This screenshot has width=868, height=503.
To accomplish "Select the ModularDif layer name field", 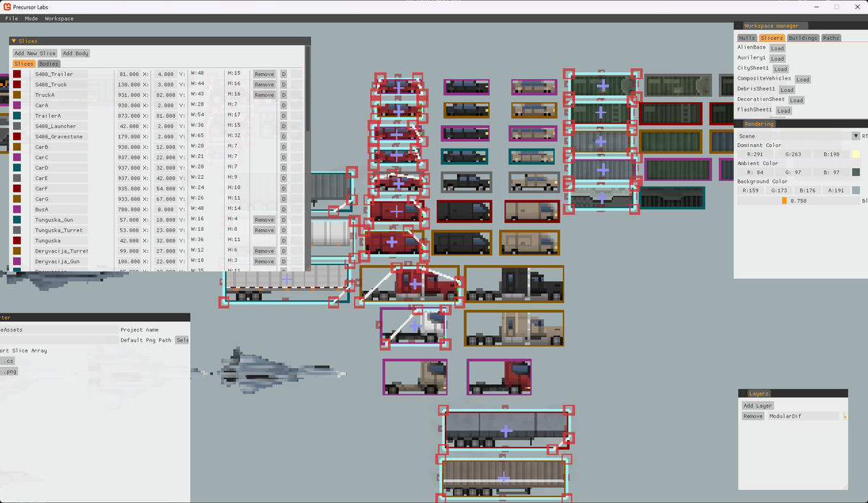I will 803,416.
